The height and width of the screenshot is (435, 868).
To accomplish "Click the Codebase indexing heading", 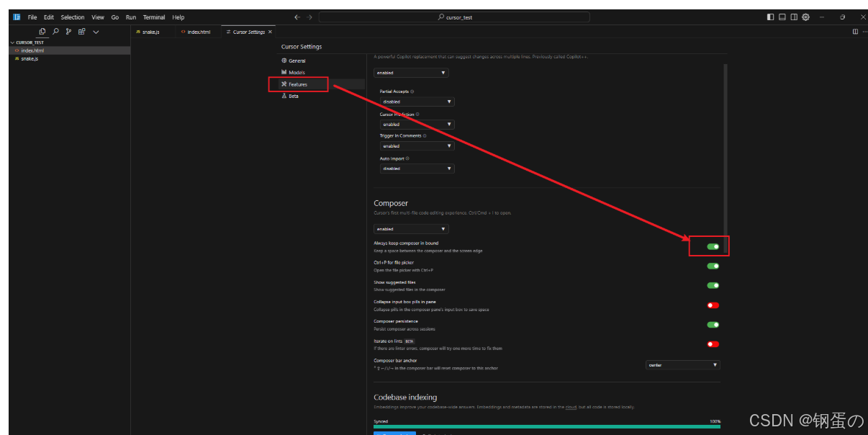I will click(405, 397).
